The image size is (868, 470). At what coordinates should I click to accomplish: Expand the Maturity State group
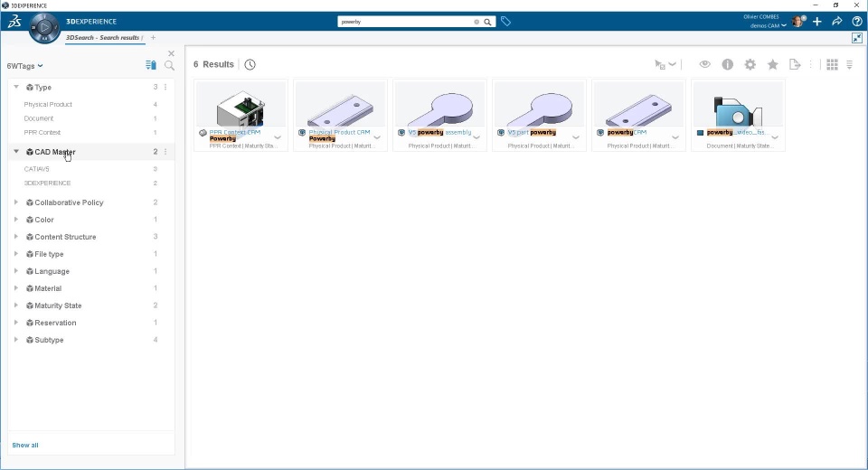16,305
